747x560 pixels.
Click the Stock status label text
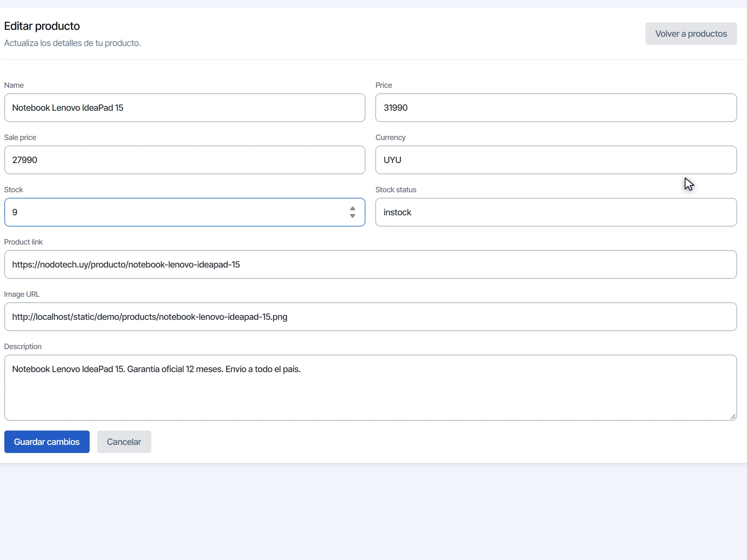click(396, 190)
